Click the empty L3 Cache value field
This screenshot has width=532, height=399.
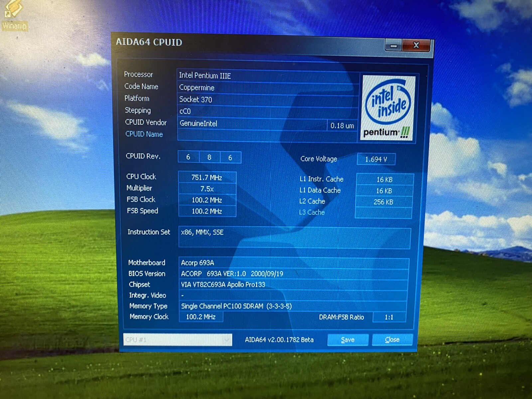tap(383, 213)
